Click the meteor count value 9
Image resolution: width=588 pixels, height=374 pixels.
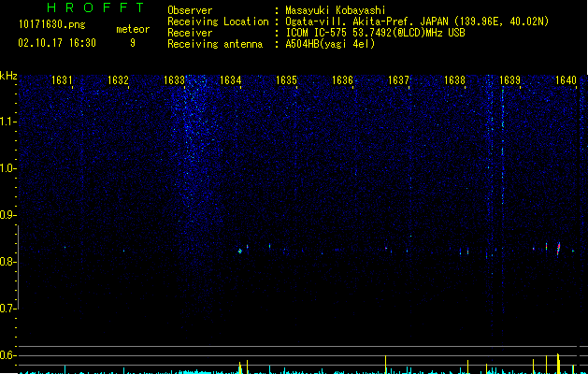click(x=133, y=43)
